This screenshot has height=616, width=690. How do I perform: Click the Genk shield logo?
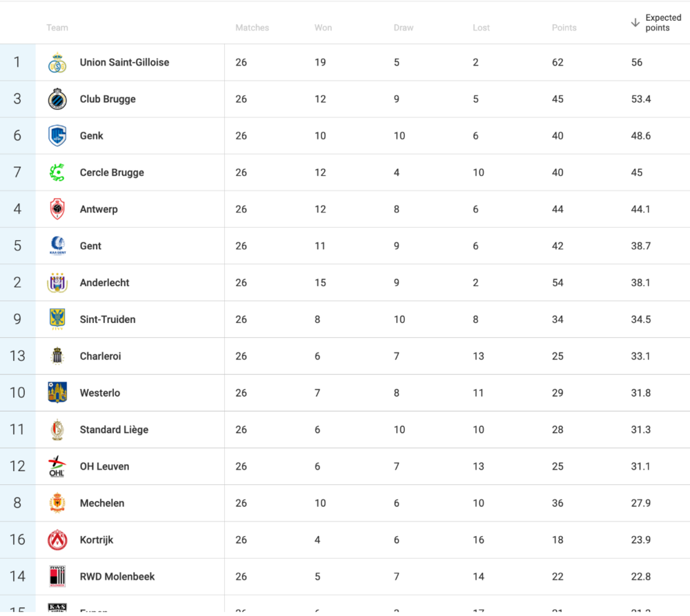[x=57, y=135]
